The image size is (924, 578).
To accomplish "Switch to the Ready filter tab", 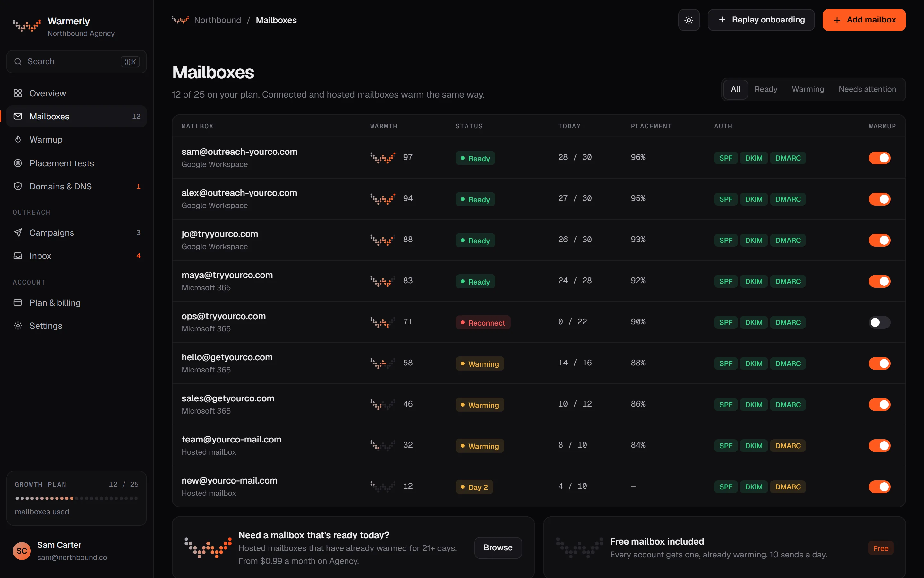I will coord(766,89).
